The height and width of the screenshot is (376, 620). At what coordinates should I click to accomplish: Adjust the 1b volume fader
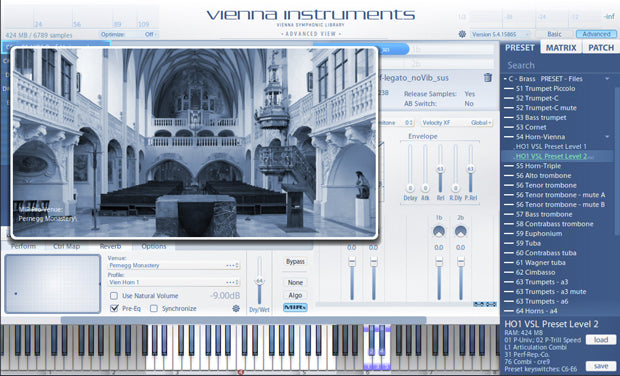(x=439, y=261)
